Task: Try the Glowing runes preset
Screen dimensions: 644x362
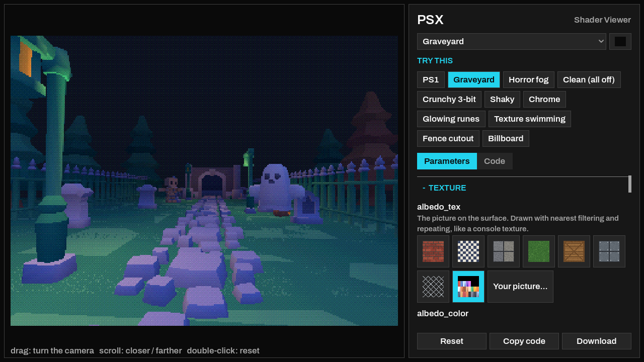Action: pos(451,119)
